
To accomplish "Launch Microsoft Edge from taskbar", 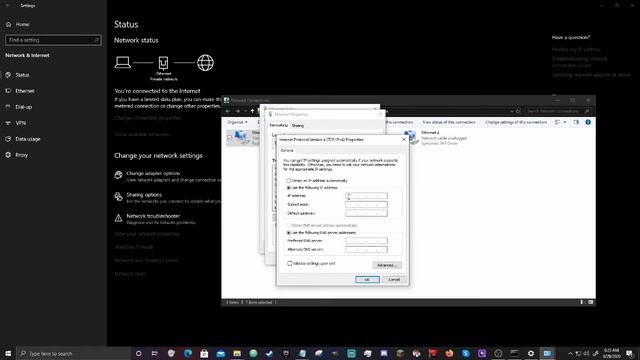I will [188, 353].
